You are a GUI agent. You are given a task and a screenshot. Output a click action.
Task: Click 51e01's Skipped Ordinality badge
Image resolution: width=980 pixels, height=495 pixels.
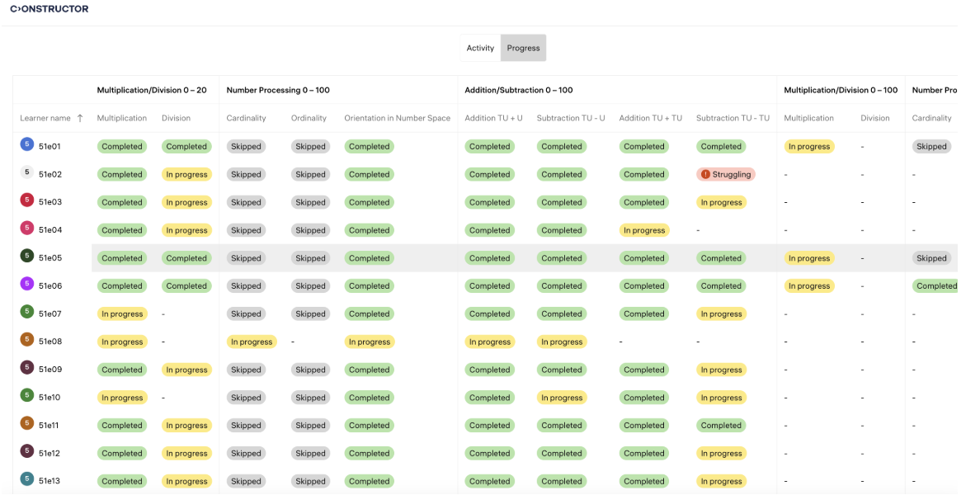point(310,147)
